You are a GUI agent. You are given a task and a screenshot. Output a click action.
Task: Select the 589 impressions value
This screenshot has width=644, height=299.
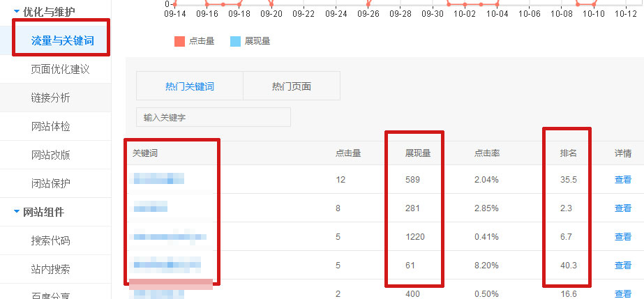(x=412, y=179)
